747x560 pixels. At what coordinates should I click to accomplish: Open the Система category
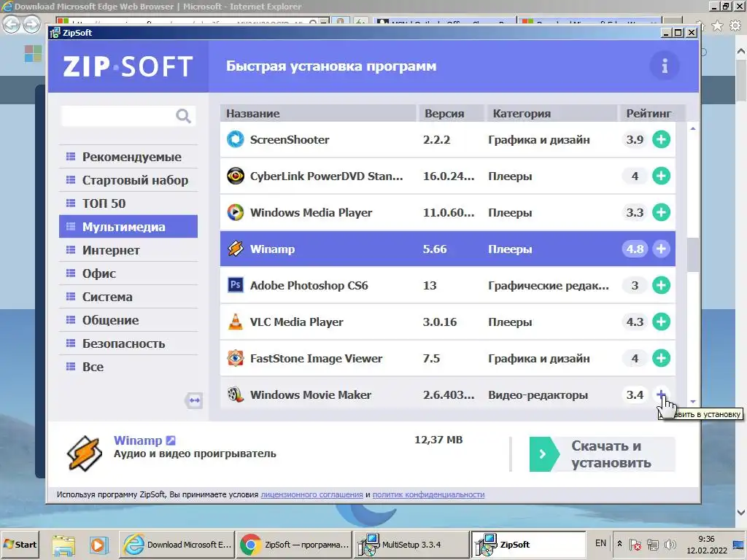(x=128, y=297)
